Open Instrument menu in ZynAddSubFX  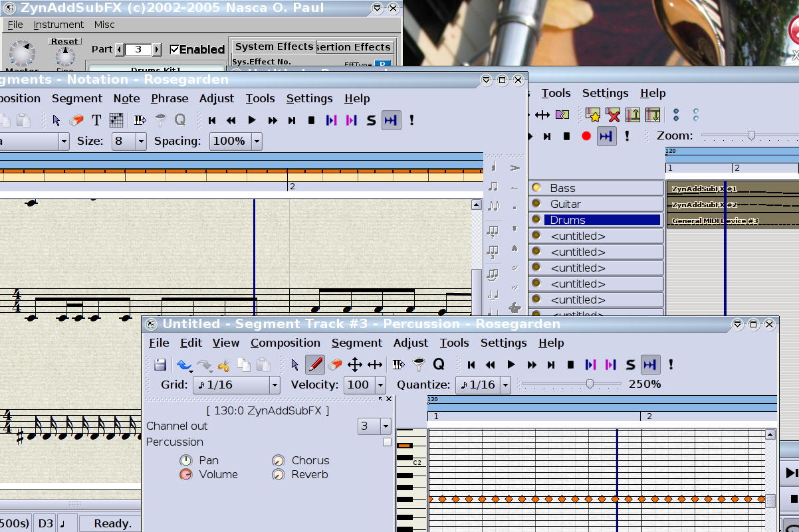click(x=59, y=25)
